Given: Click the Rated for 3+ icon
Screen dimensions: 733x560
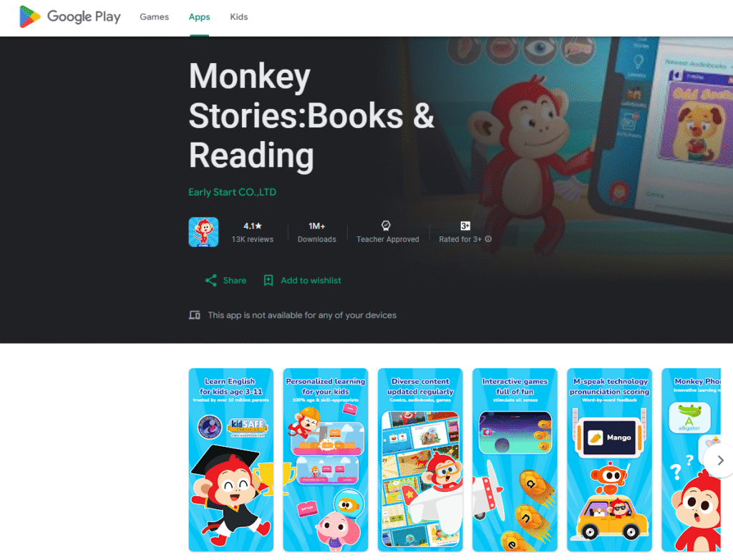Looking at the screenshot, I should [x=465, y=226].
